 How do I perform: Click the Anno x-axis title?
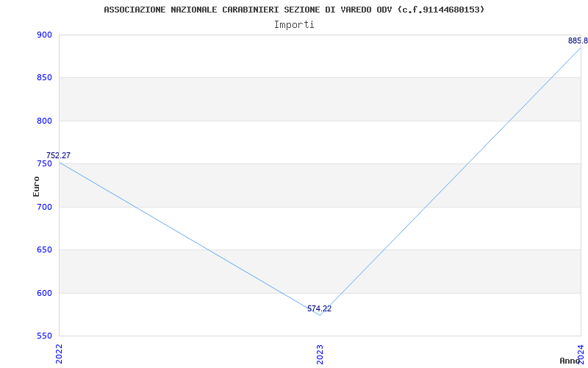click(x=570, y=361)
